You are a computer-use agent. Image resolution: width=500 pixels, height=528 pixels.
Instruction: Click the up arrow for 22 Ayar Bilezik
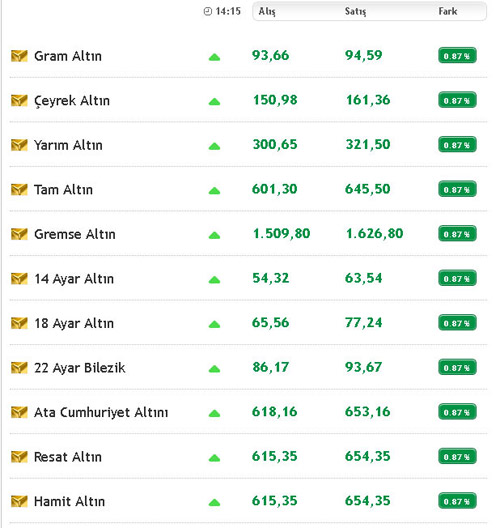click(214, 369)
